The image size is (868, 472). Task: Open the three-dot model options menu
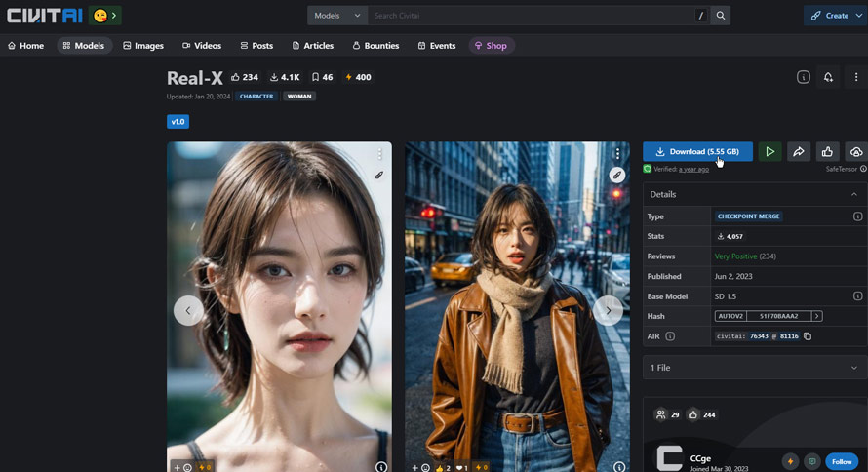point(855,77)
